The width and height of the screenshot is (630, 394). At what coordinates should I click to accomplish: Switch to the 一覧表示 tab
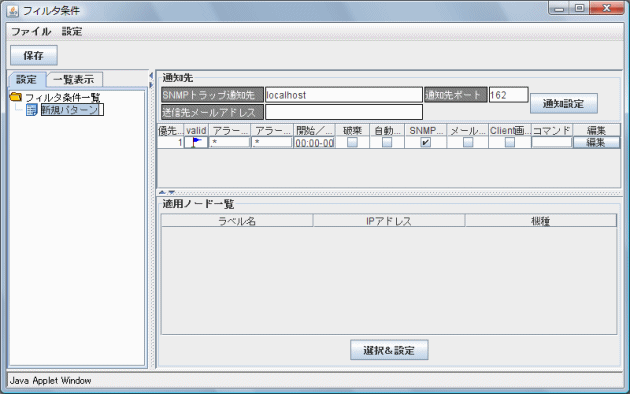pos(74,80)
